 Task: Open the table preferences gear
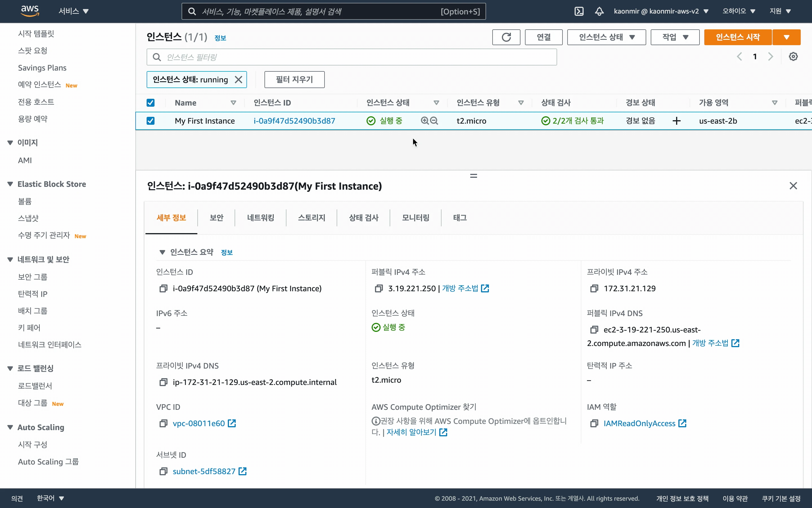point(793,56)
